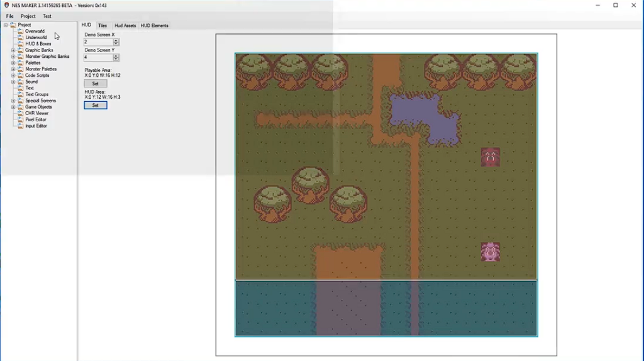
Task: Click the CHR Viewer folder icon
Action: pyautogui.click(x=20, y=113)
